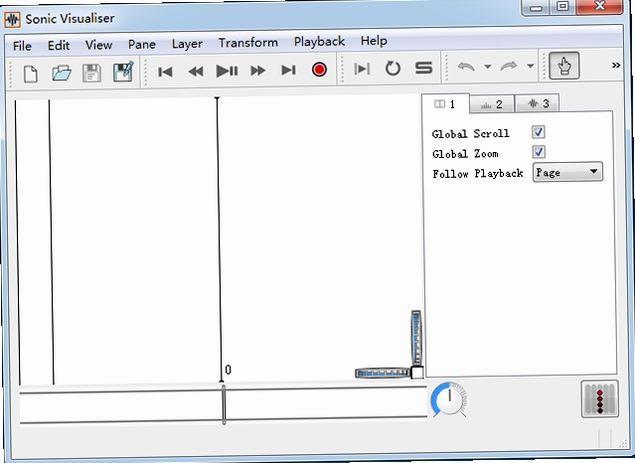Click the Undo arrow
Screen dimensions: 635x463
(x=466, y=66)
